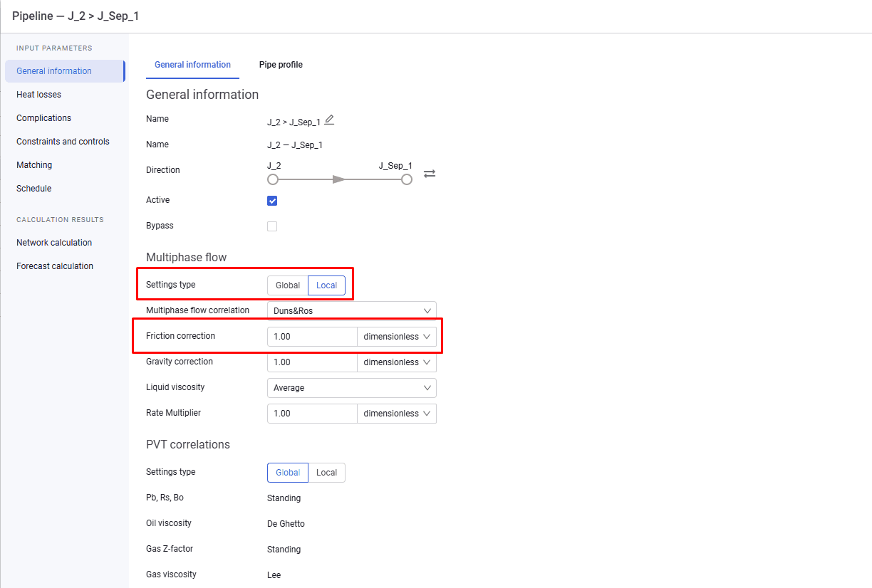Focus the Gravity correction value field

tap(312, 362)
